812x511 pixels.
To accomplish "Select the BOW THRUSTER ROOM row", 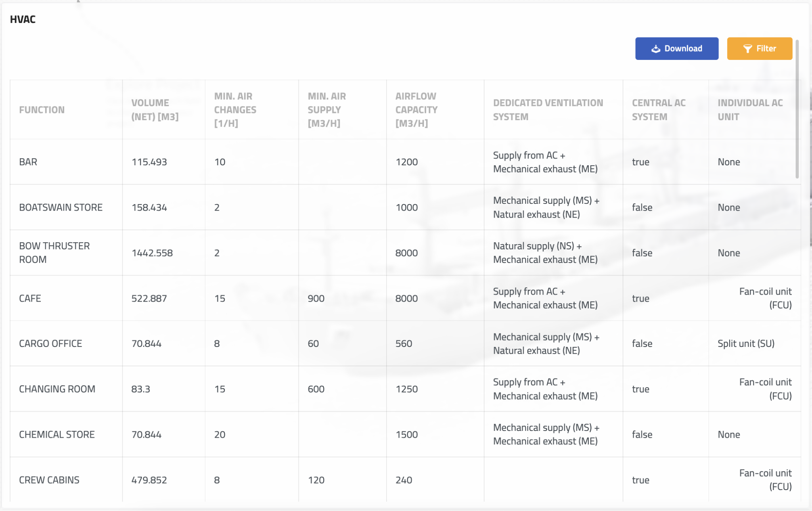I will click(x=55, y=253).
